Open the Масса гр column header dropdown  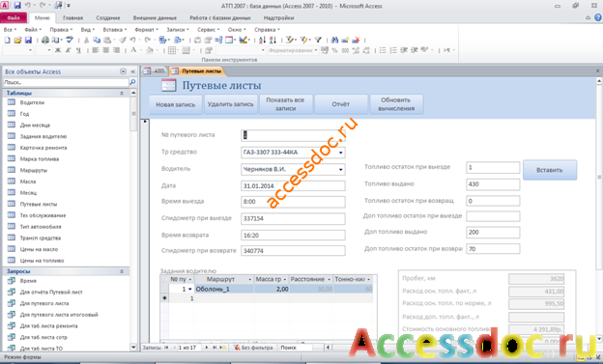click(284, 279)
